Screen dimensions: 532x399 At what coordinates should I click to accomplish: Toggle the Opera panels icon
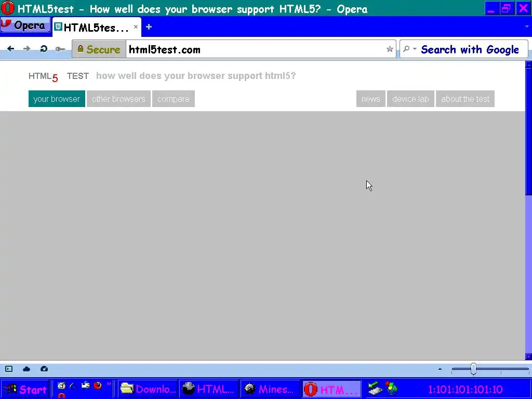[x=9, y=369]
